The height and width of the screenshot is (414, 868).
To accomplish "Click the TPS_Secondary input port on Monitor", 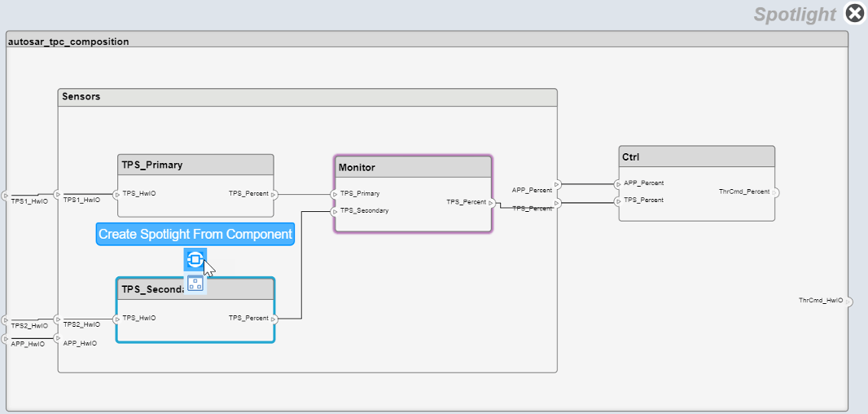I will (x=335, y=211).
